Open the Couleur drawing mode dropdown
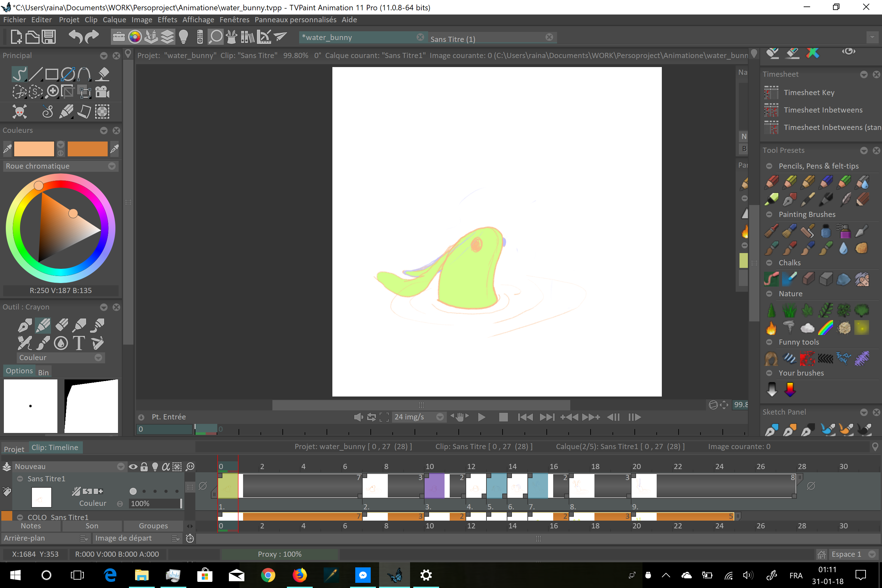Image resolution: width=882 pixels, height=588 pixels. [60, 358]
